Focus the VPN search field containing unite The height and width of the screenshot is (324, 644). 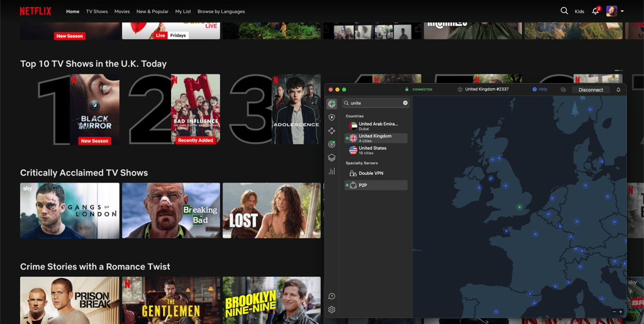click(375, 103)
